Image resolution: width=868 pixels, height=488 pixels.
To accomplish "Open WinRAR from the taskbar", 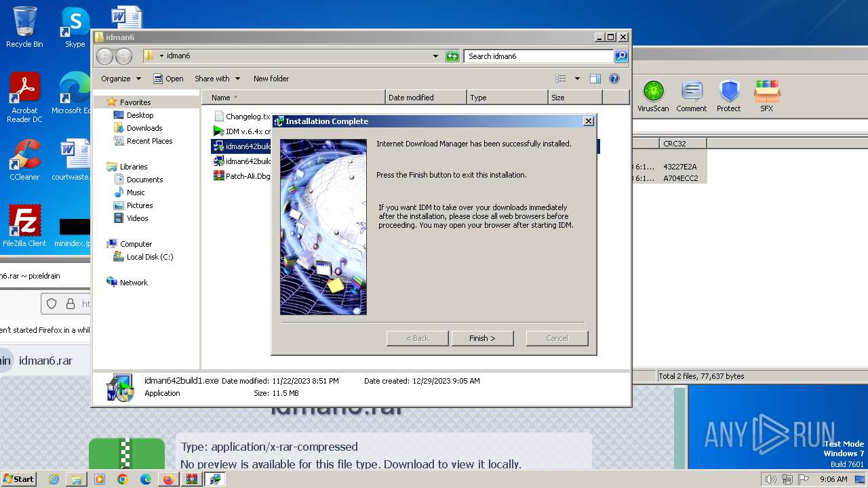I will (x=192, y=479).
